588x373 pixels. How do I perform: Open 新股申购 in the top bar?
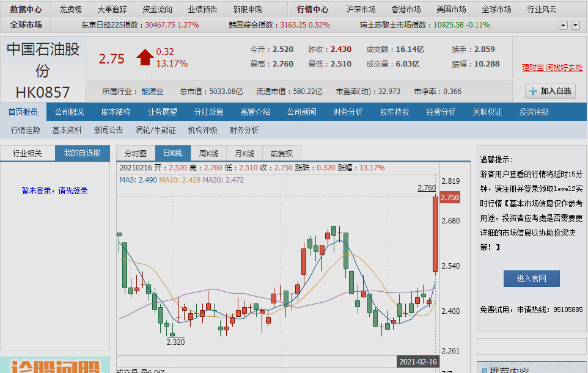coord(248,9)
